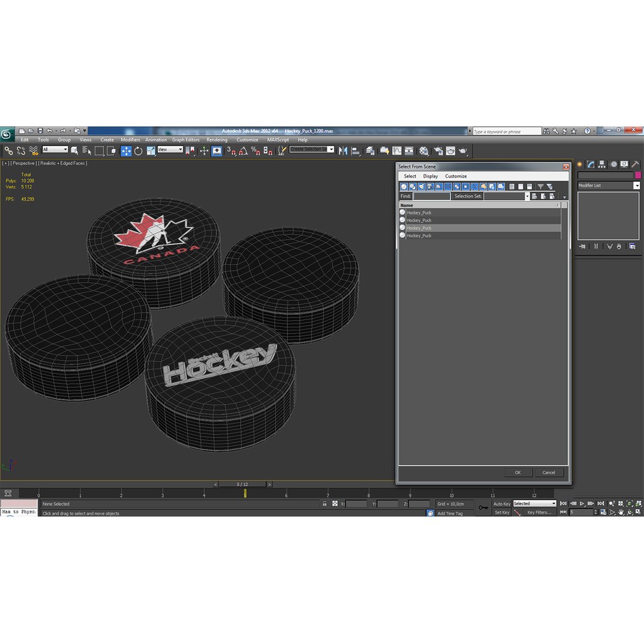644x644 pixels.
Task: Open Render Setup teapot icon
Action: [438, 151]
